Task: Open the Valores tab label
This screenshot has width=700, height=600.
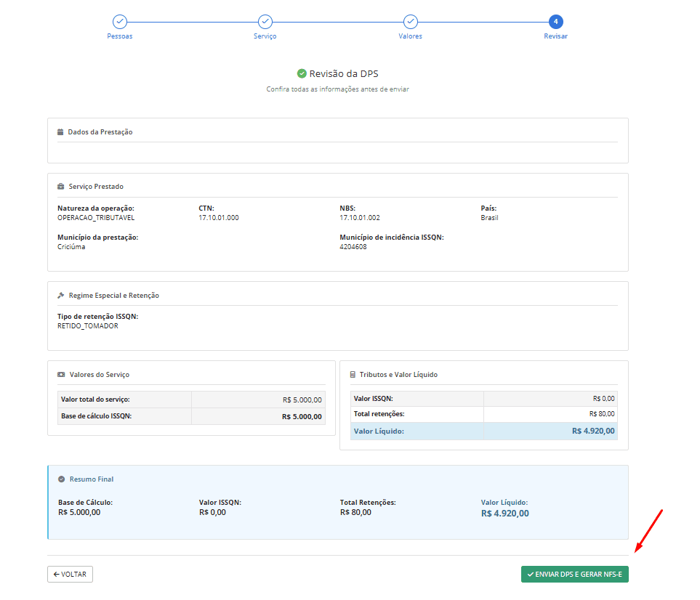Action: click(x=411, y=36)
